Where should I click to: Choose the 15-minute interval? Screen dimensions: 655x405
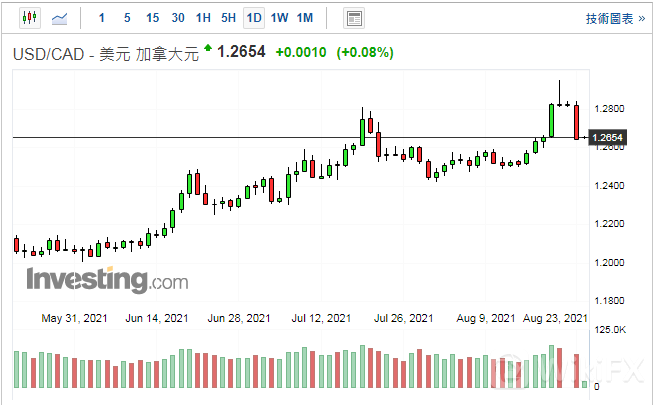(x=152, y=18)
